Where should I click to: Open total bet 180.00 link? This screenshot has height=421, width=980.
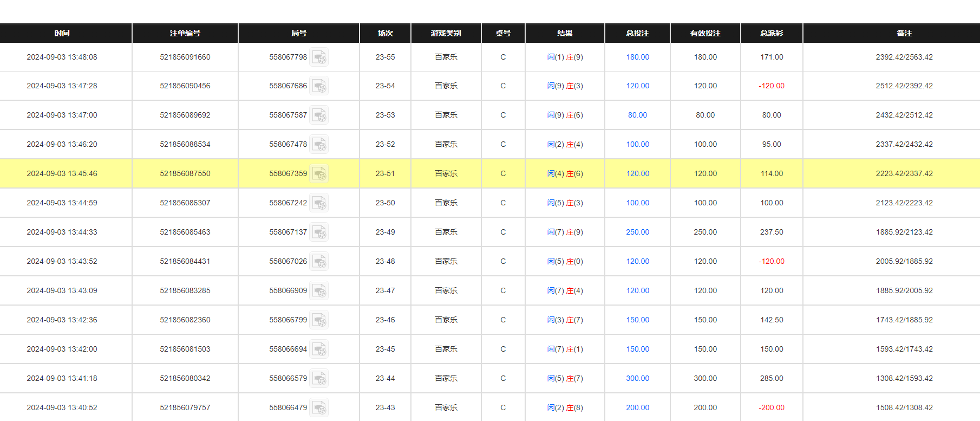[x=637, y=57]
